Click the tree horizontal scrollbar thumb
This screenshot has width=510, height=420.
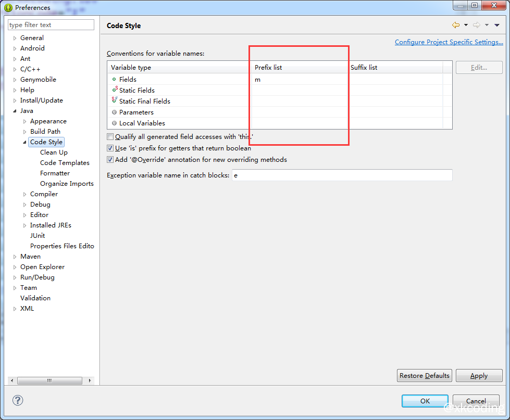pos(49,381)
